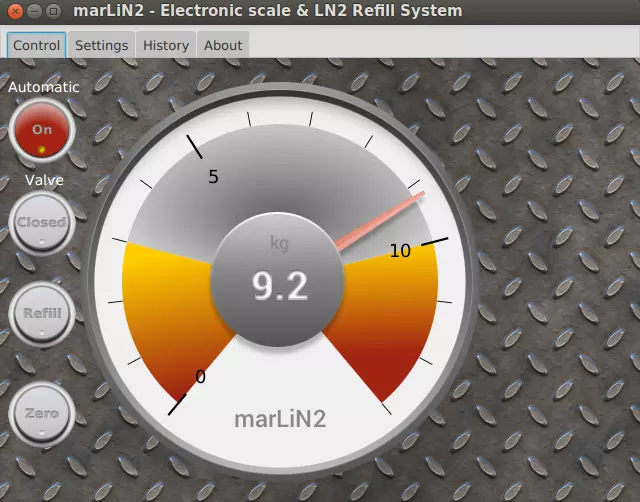The width and height of the screenshot is (640, 502).
Task: Minimize the marLiN2 window
Action: [34, 11]
